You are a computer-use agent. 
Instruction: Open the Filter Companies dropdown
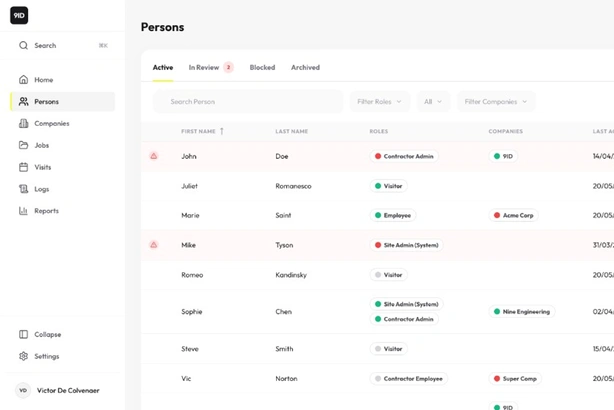click(x=496, y=102)
